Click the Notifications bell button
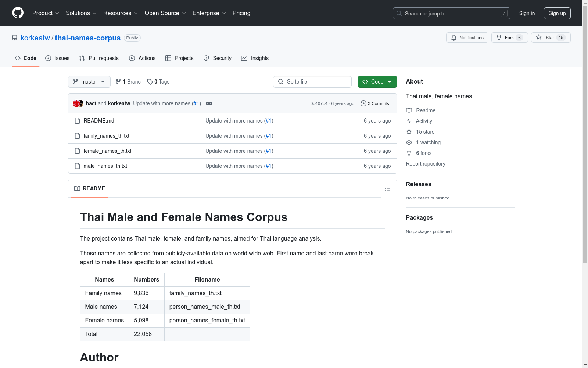Image resolution: width=588 pixels, height=368 pixels. click(467, 38)
